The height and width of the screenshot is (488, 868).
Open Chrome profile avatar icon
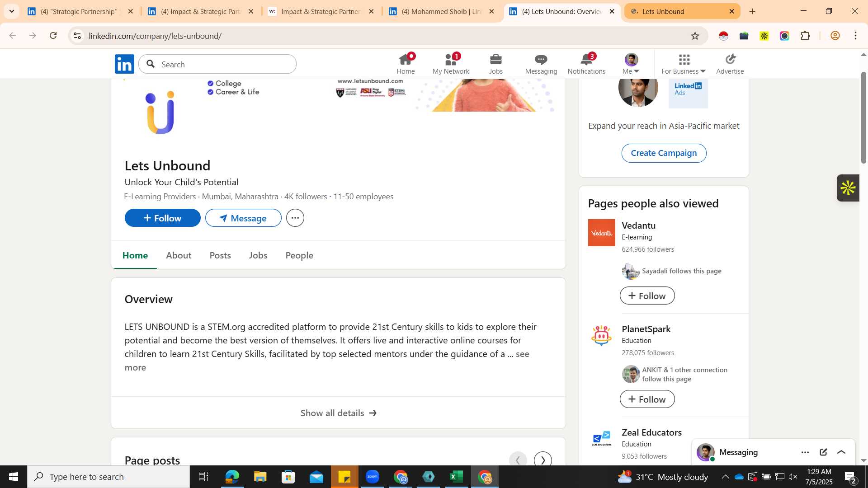tap(835, 36)
